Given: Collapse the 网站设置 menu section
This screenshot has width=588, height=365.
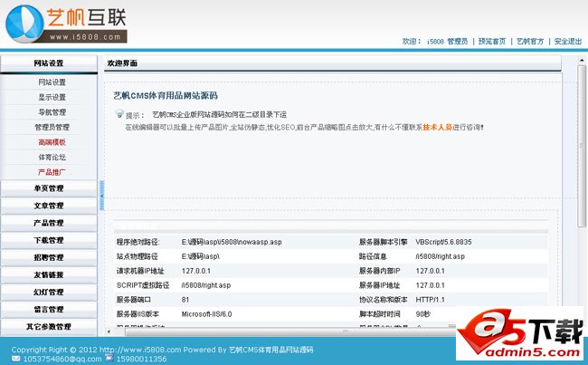Looking at the screenshot, I should pos(48,63).
